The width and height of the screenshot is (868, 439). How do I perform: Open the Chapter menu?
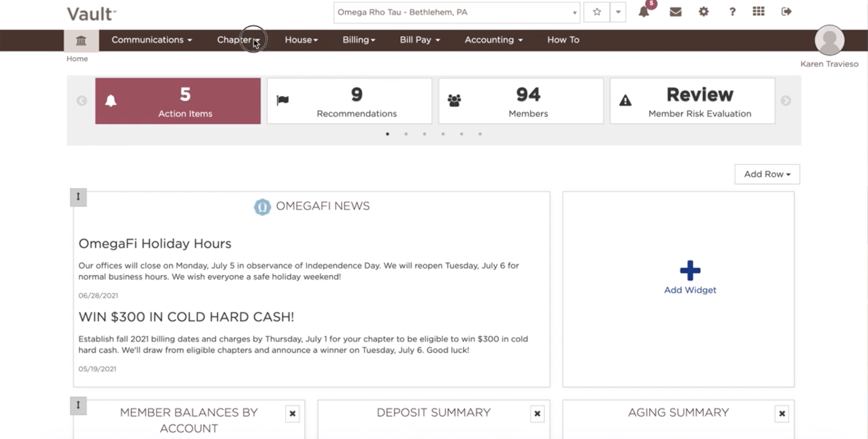coord(238,40)
